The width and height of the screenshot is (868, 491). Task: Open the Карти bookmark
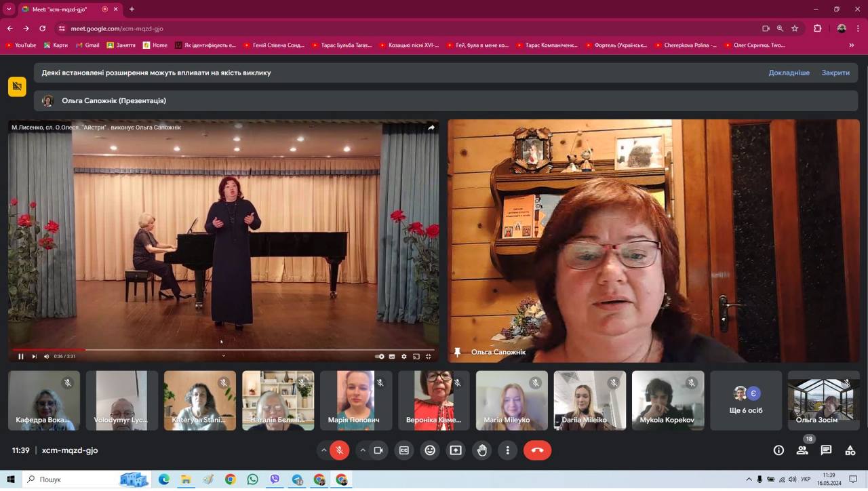pyautogui.click(x=56, y=45)
